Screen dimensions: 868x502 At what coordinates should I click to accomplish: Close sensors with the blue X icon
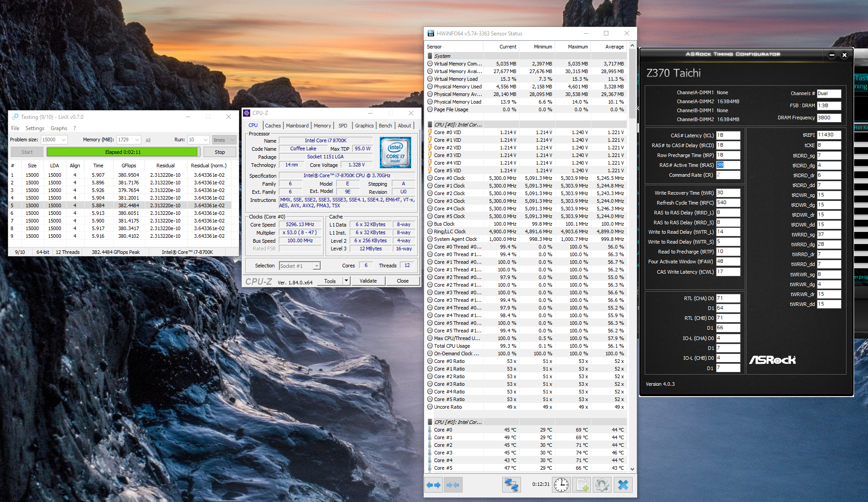tap(623, 485)
